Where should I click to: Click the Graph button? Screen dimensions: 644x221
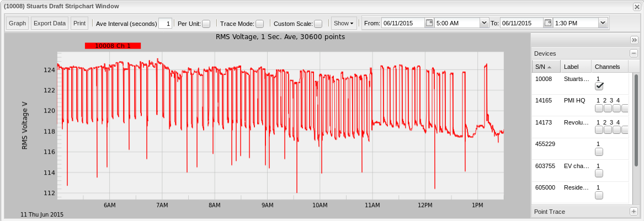tap(18, 24)
